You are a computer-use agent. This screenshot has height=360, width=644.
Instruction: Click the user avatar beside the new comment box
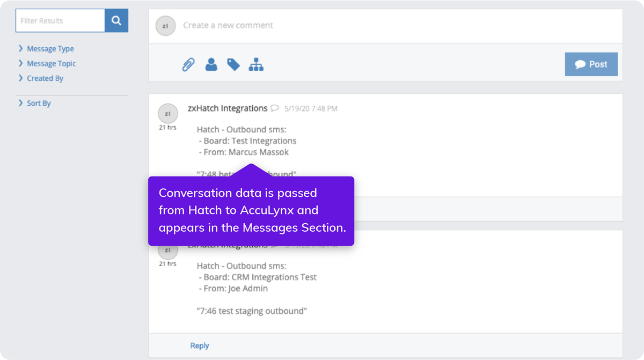point(165,26)
